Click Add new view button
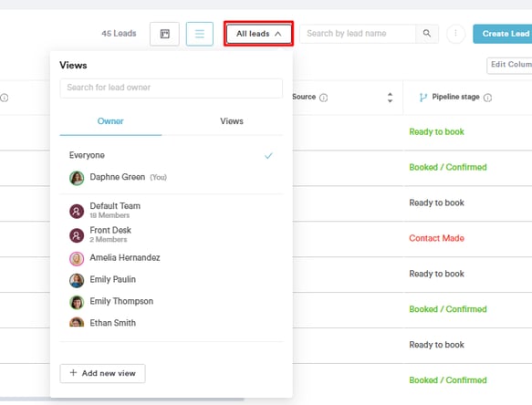Viewport: 532px width, 405px height. point(102,373)
